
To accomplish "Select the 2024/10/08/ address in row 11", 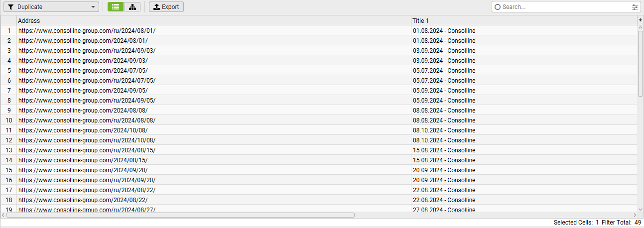I will [x=83, y=130].
